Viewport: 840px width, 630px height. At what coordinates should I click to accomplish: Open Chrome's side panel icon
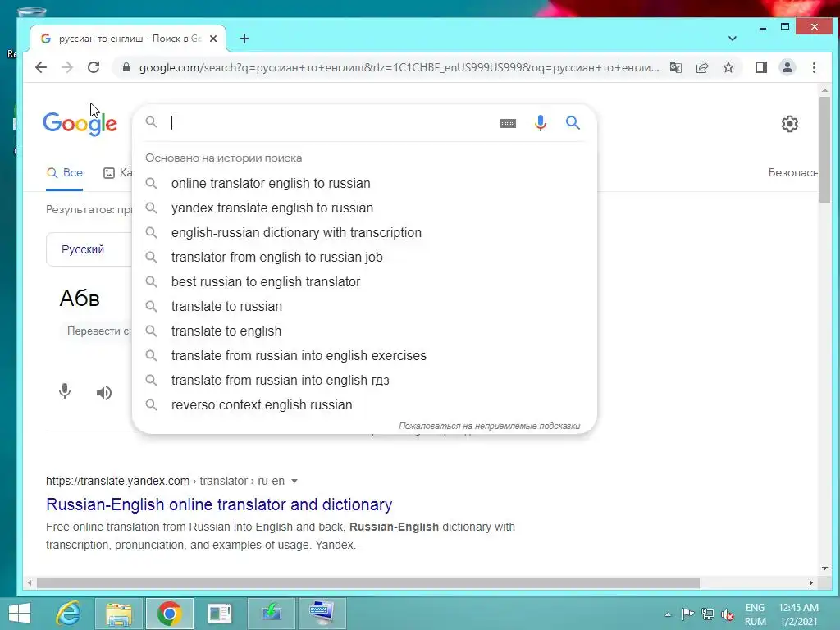[x=760, y=67]
